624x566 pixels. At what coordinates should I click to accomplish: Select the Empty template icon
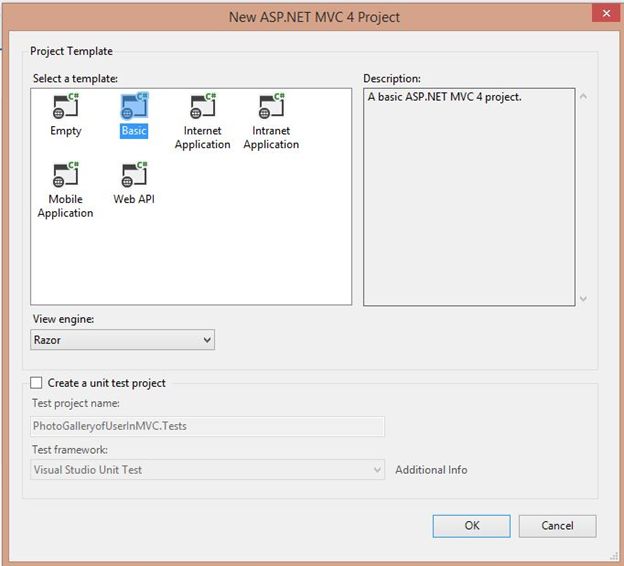click(66, 106)
